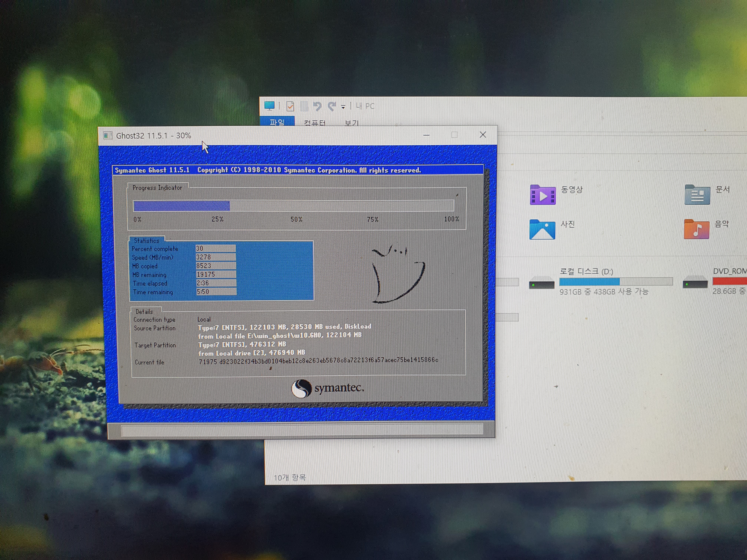Open the 사진 (Pictures) folder icon
747x560 pixels.
(542, 229)
